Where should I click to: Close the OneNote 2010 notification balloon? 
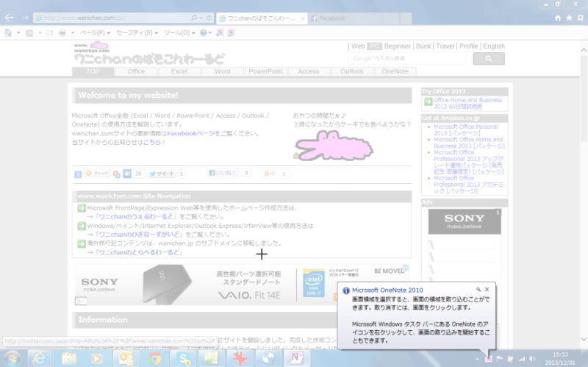(x=487, y=289)
